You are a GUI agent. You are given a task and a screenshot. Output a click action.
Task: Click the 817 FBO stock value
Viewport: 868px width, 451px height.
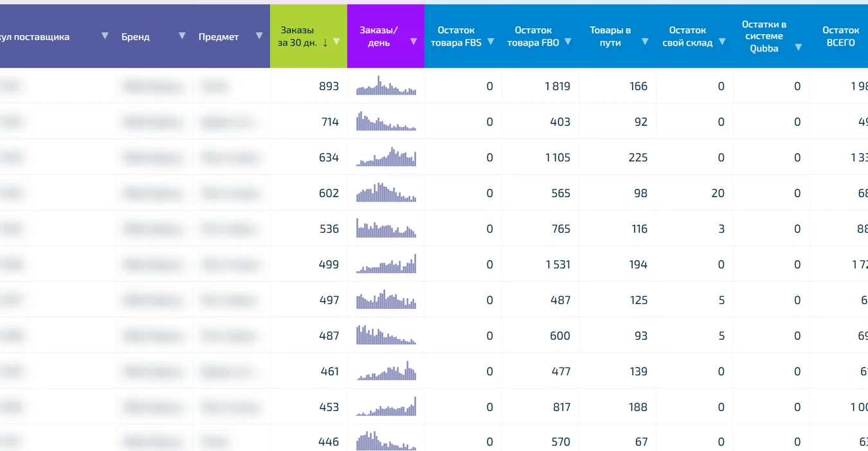tap(561, 407)
